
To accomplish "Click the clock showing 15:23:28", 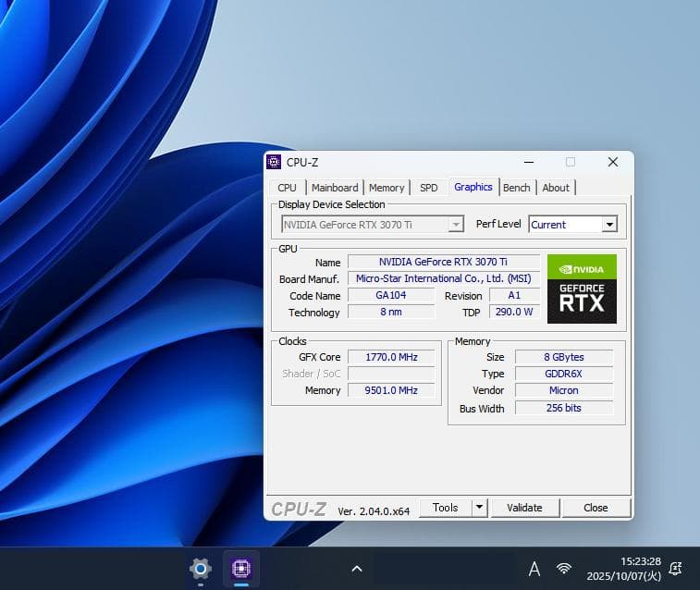I will coord(641,561).
